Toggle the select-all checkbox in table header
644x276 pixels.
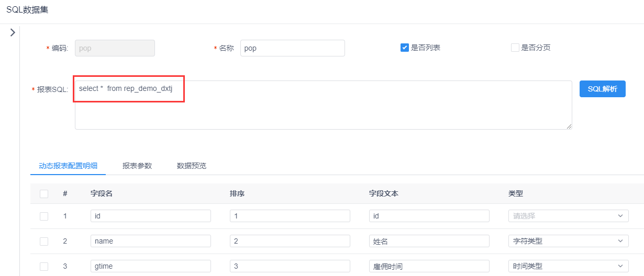pyautogui.click(x=44, y=193)
